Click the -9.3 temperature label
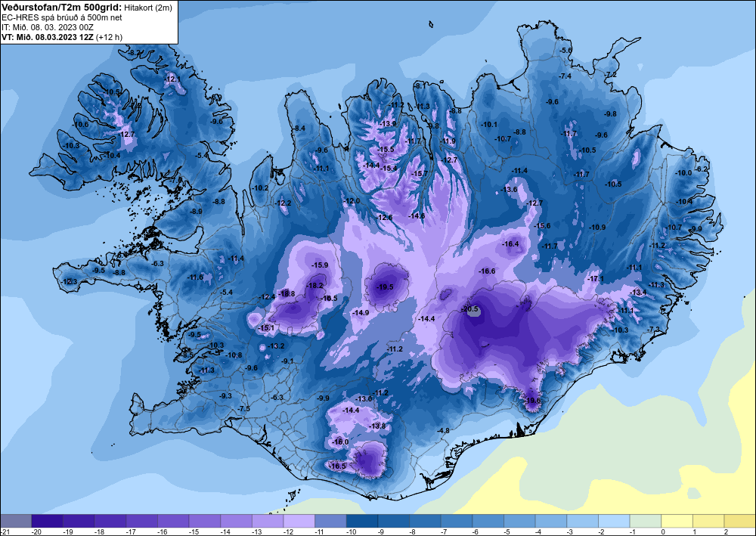The image size is (756, 536). pos(225,395)
